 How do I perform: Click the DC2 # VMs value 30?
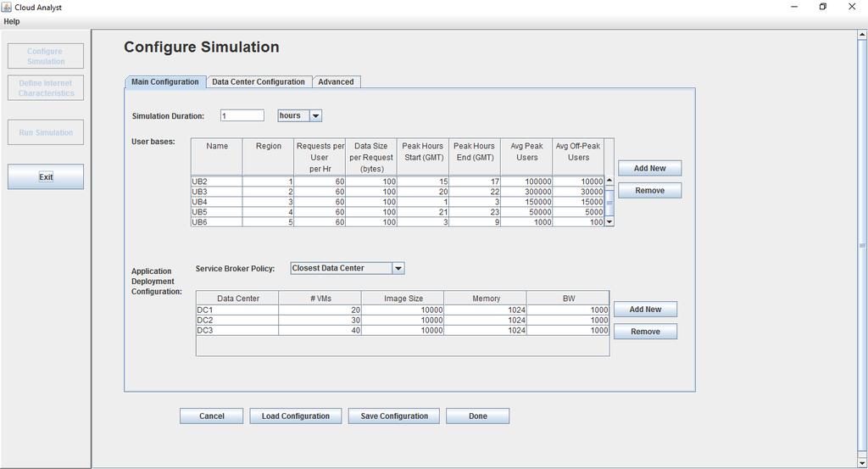(x=320, y=320)
